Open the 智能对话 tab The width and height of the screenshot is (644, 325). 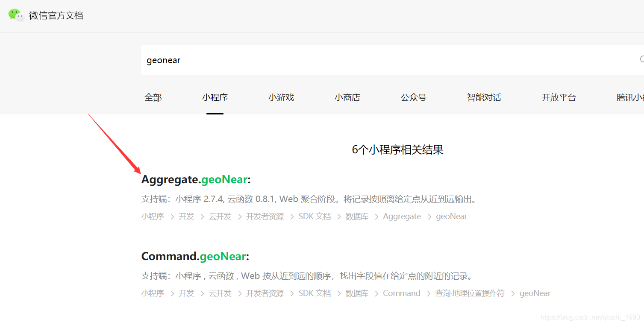[x=484, y=97]
